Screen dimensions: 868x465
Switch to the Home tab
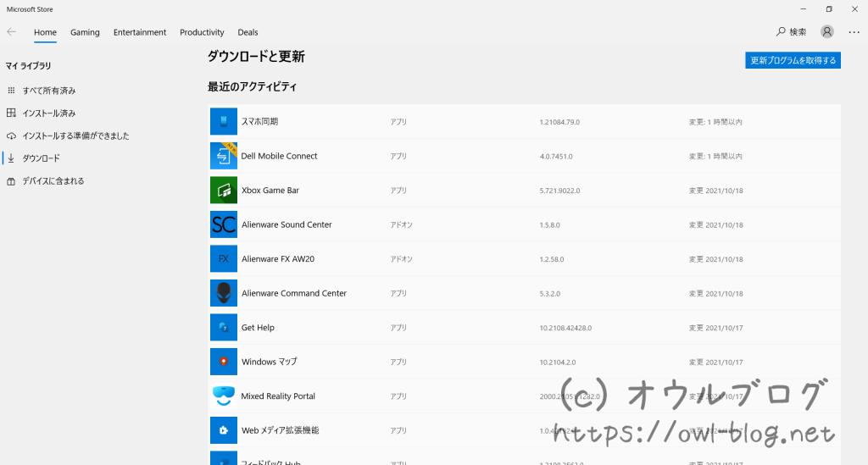click(x=46, y=32)
